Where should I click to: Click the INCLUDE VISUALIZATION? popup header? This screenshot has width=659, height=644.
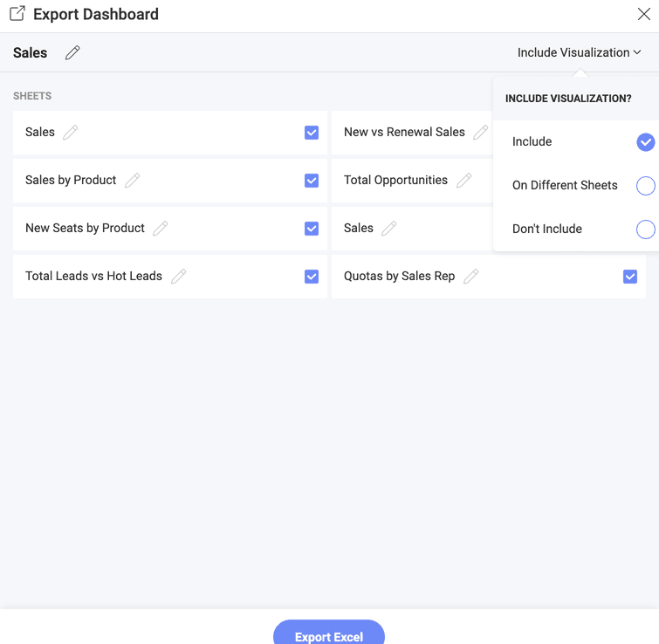568,99
